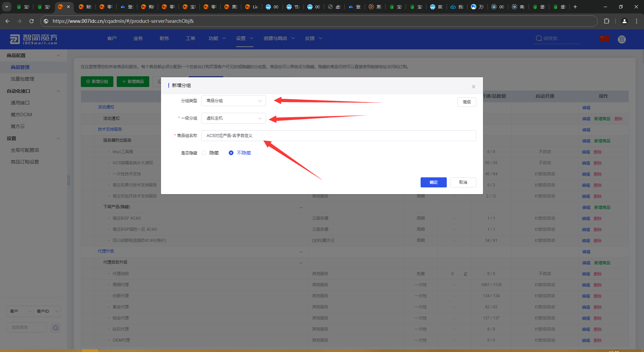Image resolution: width=644 pixels, height=352 pixels.
Task: Click the sidebar search magnifier button
Action: pyautogui.click(x=56, y=328)
